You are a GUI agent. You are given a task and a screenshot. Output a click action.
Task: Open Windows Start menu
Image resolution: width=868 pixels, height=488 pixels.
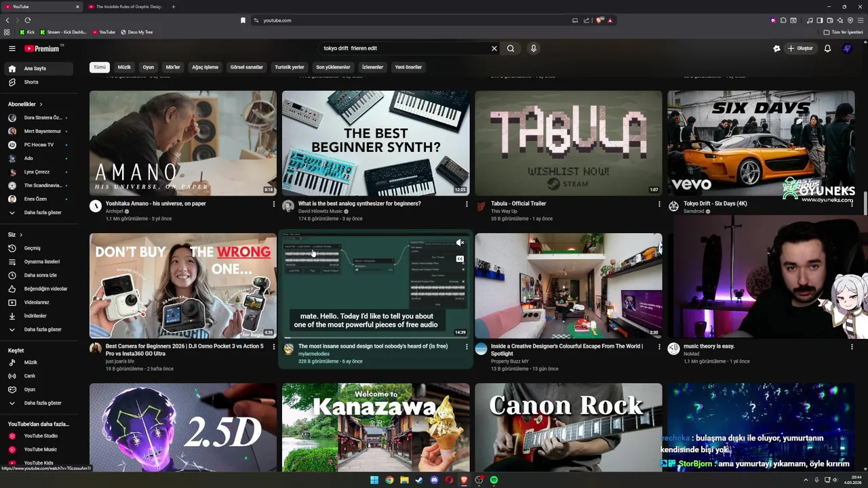tap(374, 480)
